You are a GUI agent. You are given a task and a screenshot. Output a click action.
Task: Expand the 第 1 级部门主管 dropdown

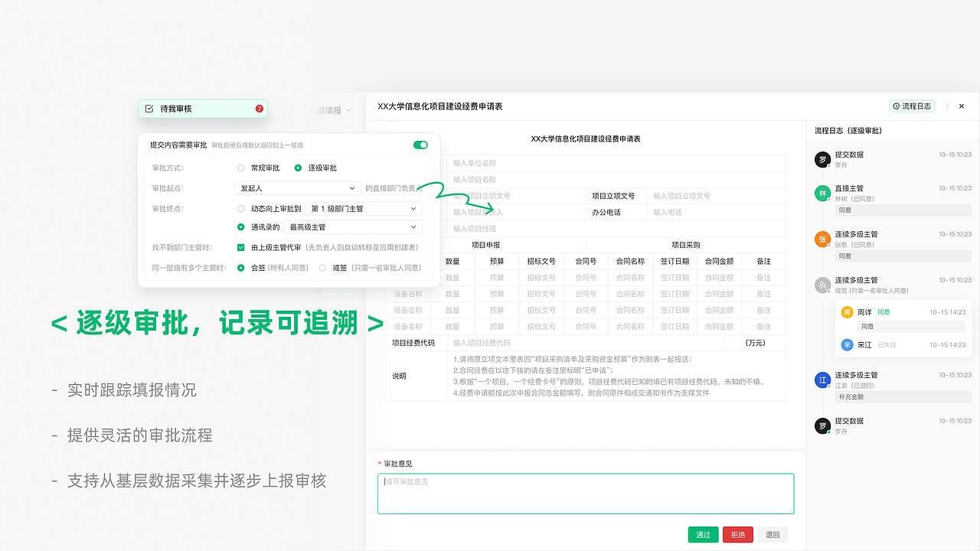tap(362, 208)
